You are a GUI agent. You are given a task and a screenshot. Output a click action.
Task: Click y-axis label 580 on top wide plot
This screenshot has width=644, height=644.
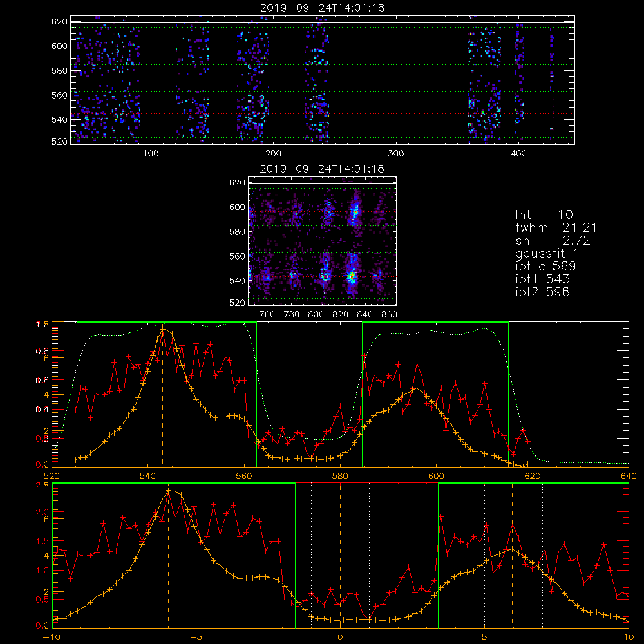point(59,71)
